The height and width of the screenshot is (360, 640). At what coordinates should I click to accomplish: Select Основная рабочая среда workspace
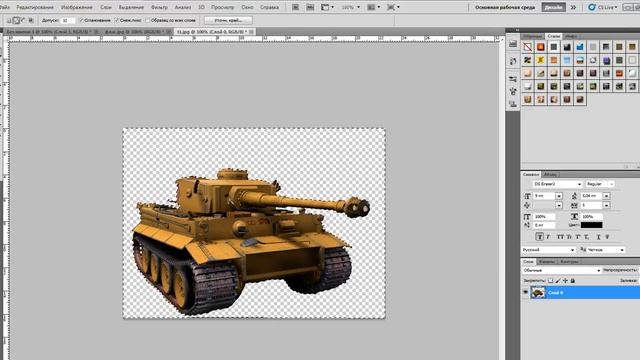(505, 7)
